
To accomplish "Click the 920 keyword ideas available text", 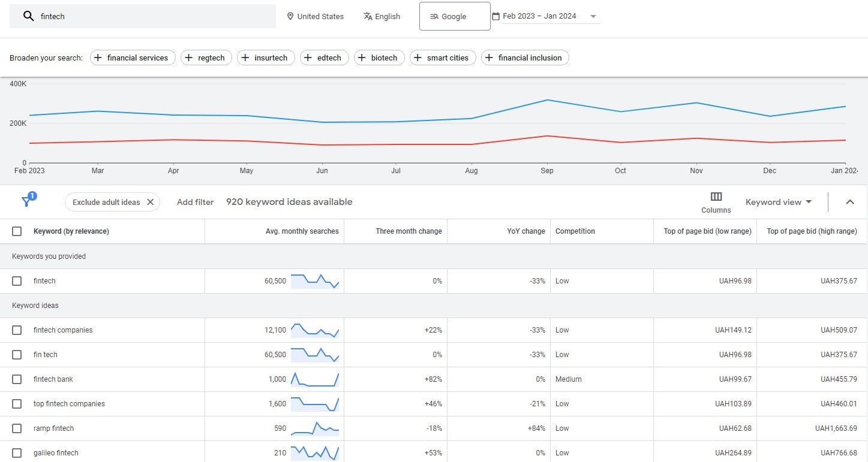I will pyautogui.click(x=289, y=202).
